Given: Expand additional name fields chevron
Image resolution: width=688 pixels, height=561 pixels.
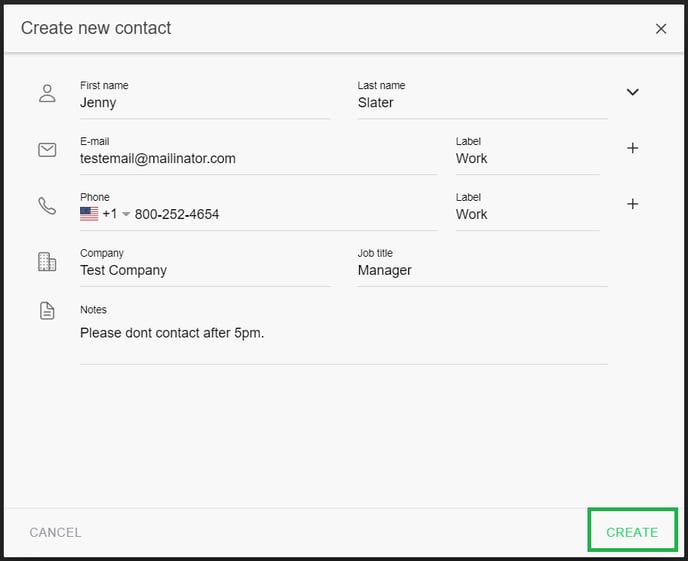Looking at the screenshot, I should tap(632, 92).
